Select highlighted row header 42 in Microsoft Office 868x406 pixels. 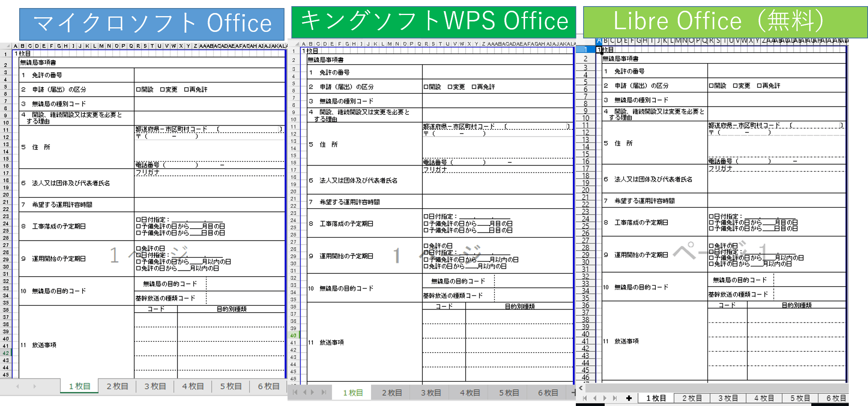[6, 353]
